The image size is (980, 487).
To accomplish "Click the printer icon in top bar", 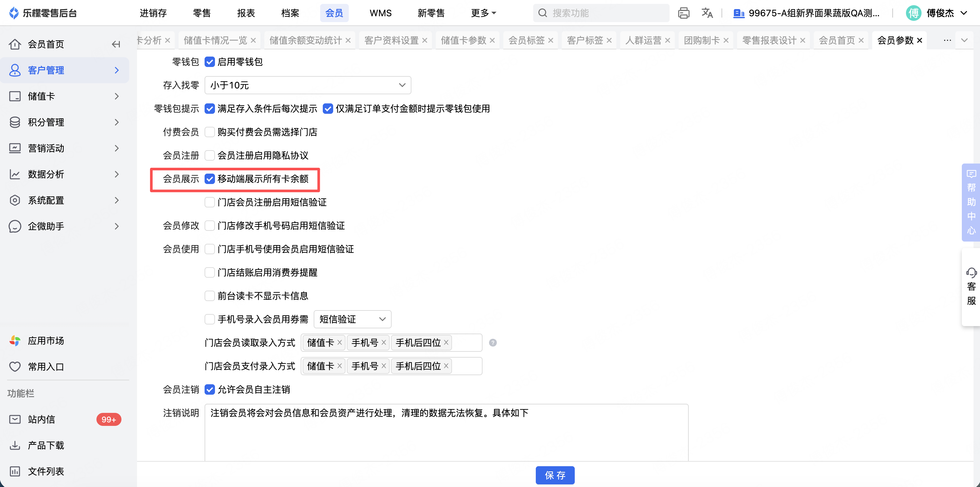I will coord(683,13).
